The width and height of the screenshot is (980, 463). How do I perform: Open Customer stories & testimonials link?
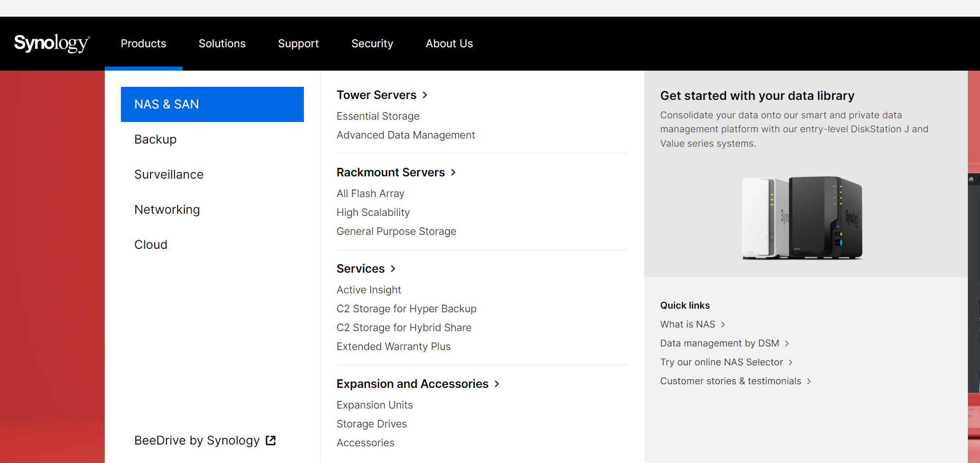731,381
